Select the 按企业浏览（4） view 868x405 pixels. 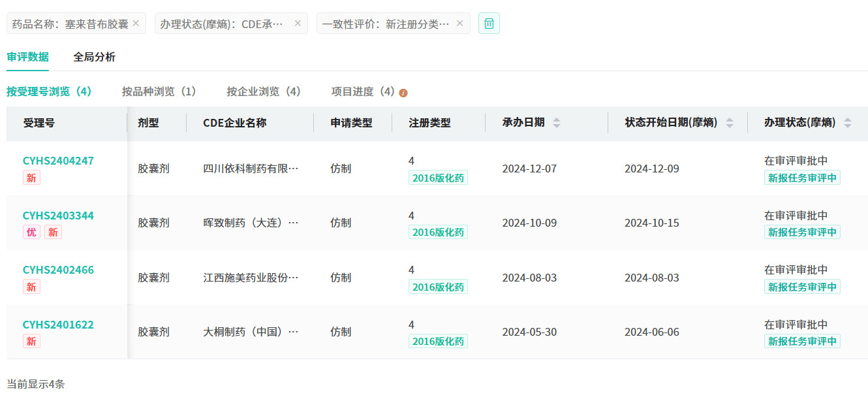click(x=264, y=91)
